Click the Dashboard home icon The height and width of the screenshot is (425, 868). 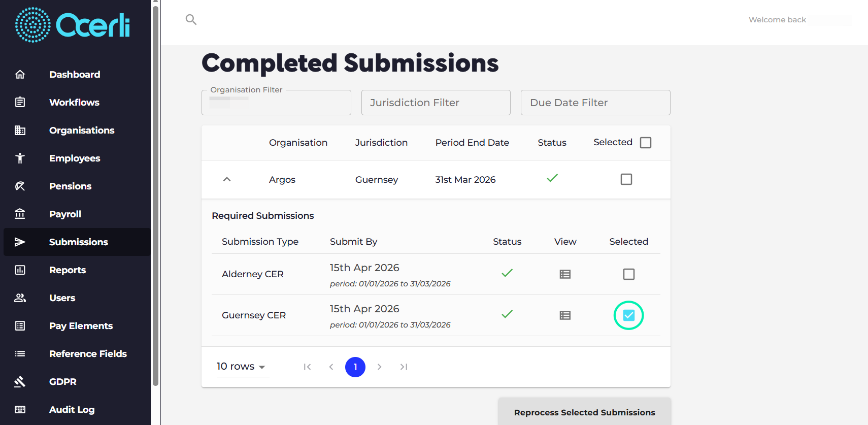click(20, 75)
